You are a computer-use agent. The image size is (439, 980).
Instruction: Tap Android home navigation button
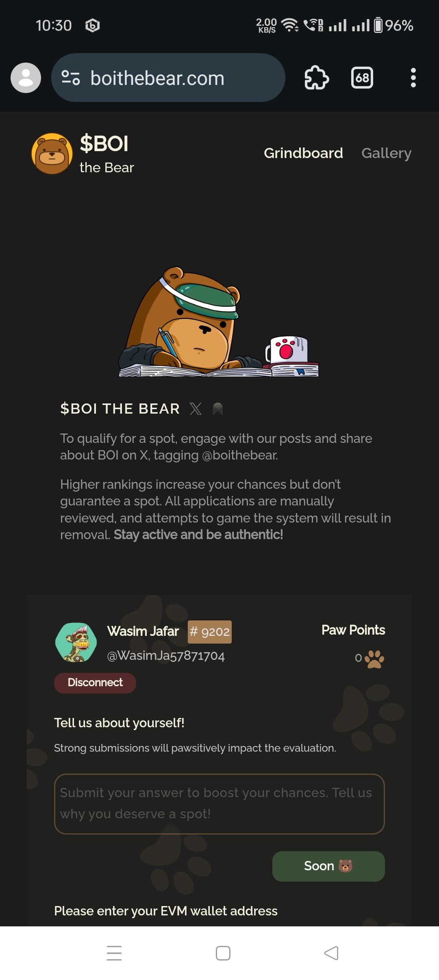(x=223, y=953)
